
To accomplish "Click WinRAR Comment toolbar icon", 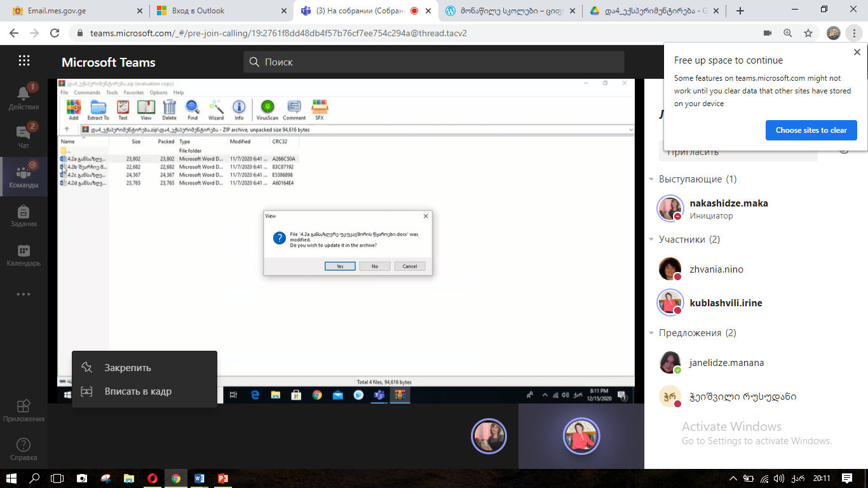I will (x=294, y=110).
